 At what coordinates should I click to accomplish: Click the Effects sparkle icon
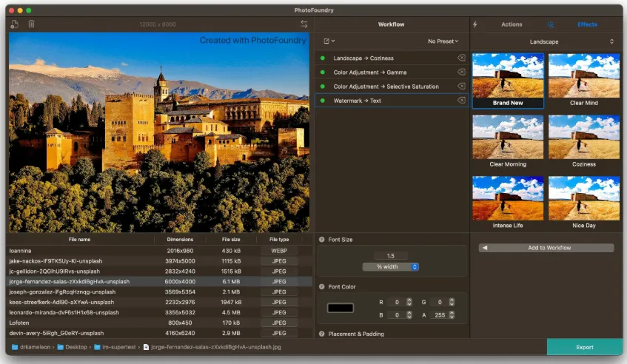pos(551,24)
